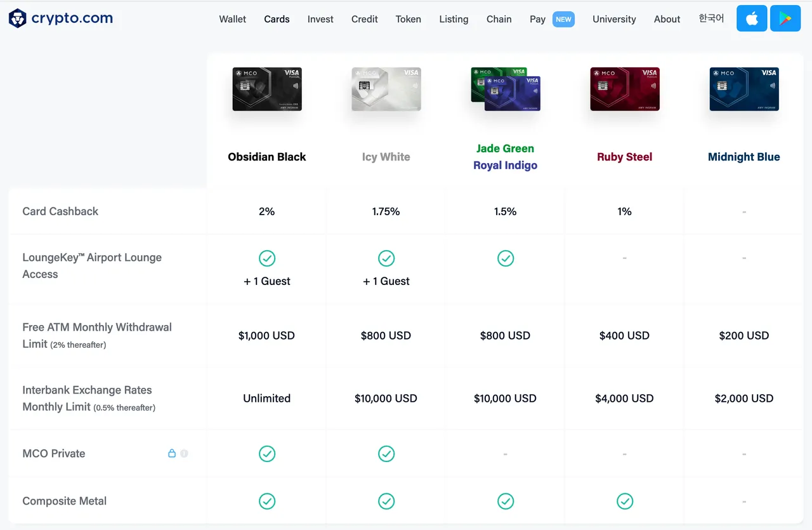812x530 pixels.
Task: Open the Token menu item
Action: (409, 19)
